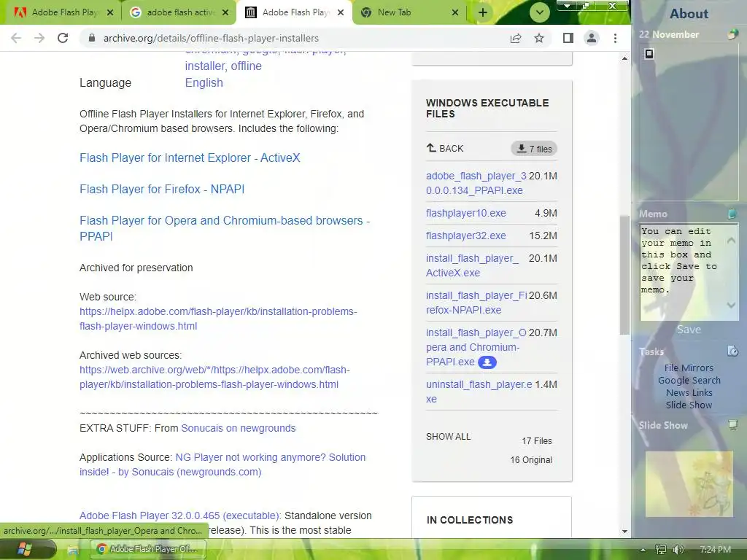
Task: Click the Memo panel header icon
Action: pos(732,214)
